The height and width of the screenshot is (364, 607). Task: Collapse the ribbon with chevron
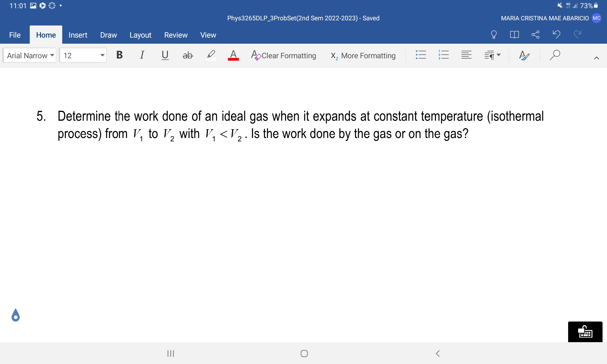596,58
